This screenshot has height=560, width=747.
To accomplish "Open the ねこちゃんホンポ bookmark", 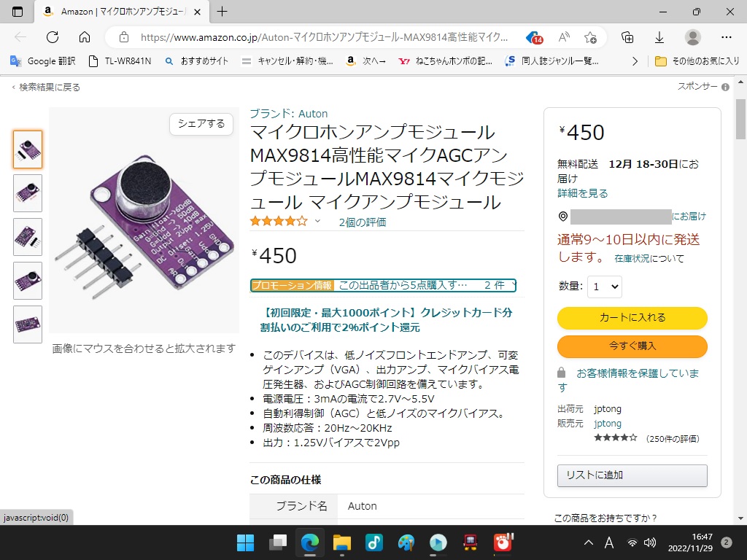I will pos(446,61).
